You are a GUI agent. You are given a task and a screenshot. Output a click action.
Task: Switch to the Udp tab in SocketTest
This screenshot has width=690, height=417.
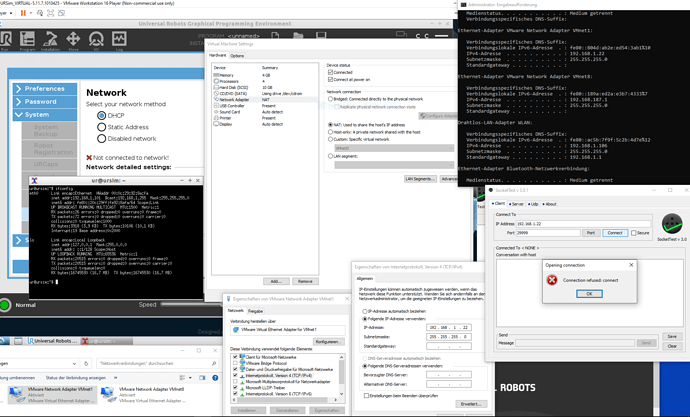(533, 204)
